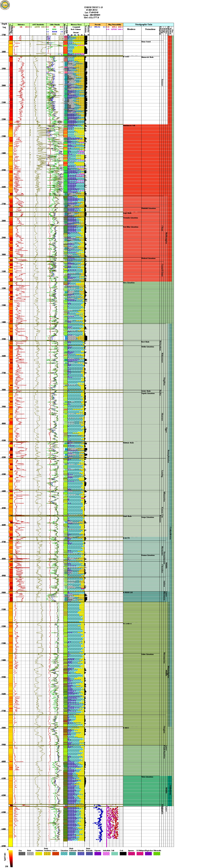Click the B PENN LM member label
The width and height of the screenshot is (199, 868).
pos(128,592)
